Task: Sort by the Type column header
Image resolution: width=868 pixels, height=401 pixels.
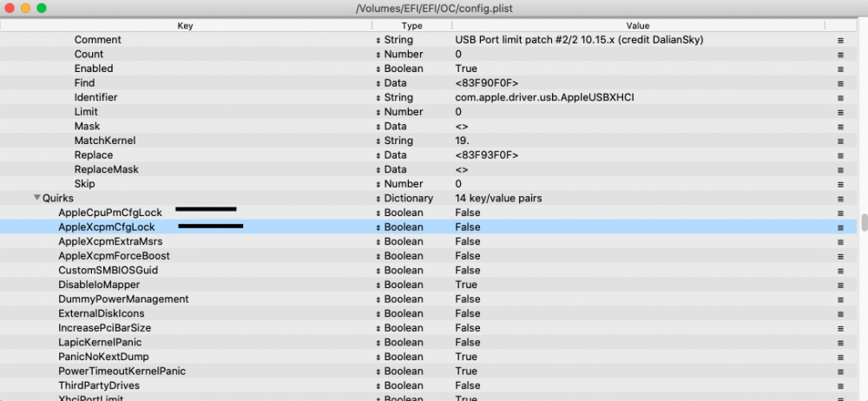Action: [x=411, y=26]
